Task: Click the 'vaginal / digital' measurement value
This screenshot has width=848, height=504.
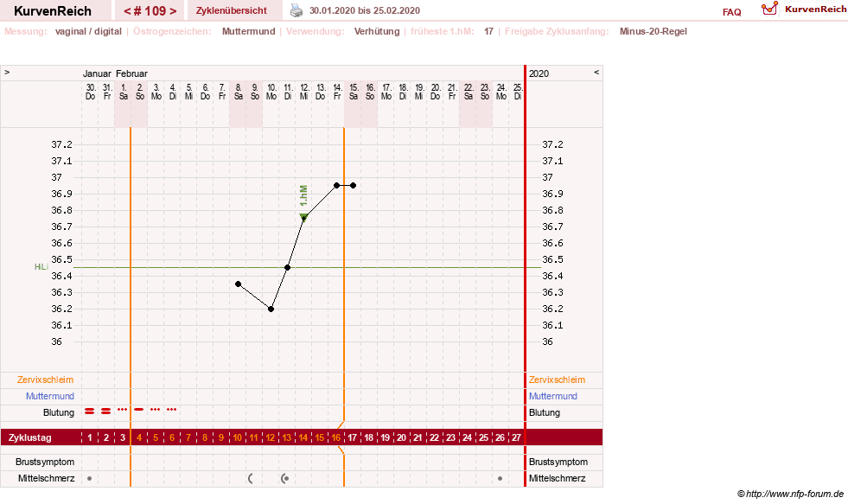Action: [x=88, y=31]
